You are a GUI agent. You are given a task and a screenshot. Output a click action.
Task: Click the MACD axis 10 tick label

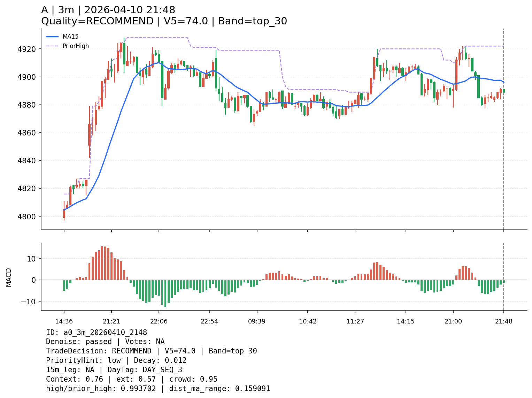pyautogui.click(x=31, y=259)
